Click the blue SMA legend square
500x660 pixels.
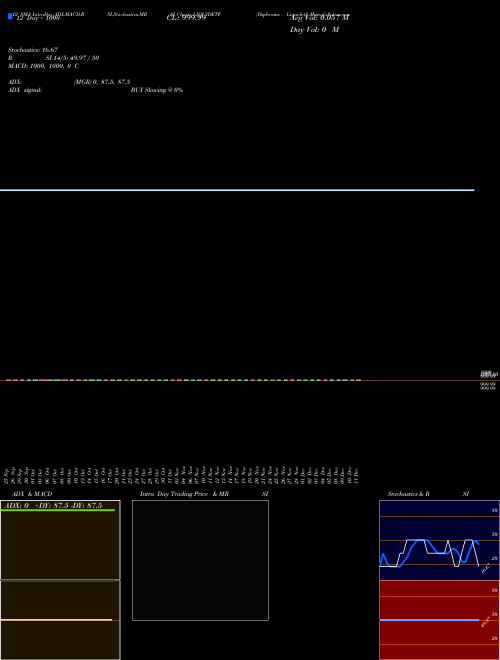(10, 16)
